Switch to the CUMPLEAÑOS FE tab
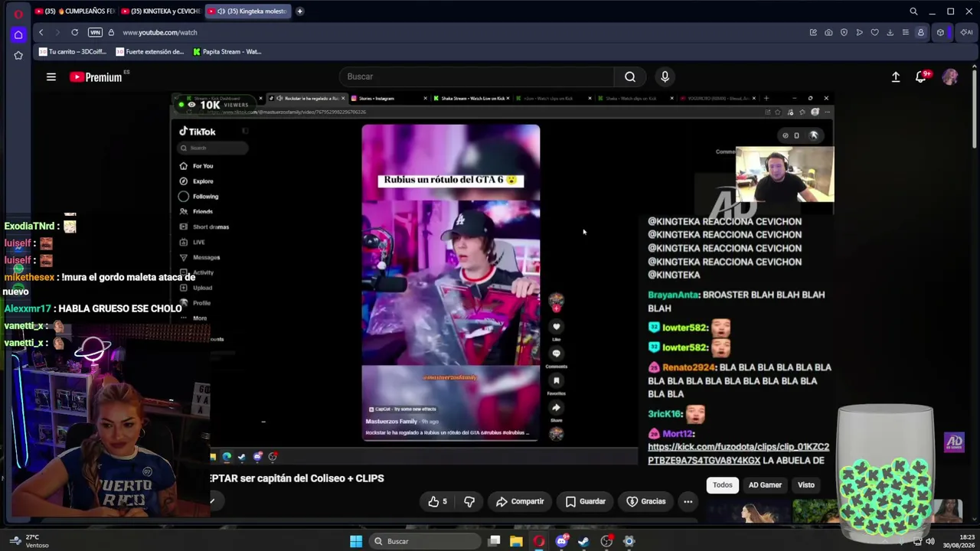 74,11
